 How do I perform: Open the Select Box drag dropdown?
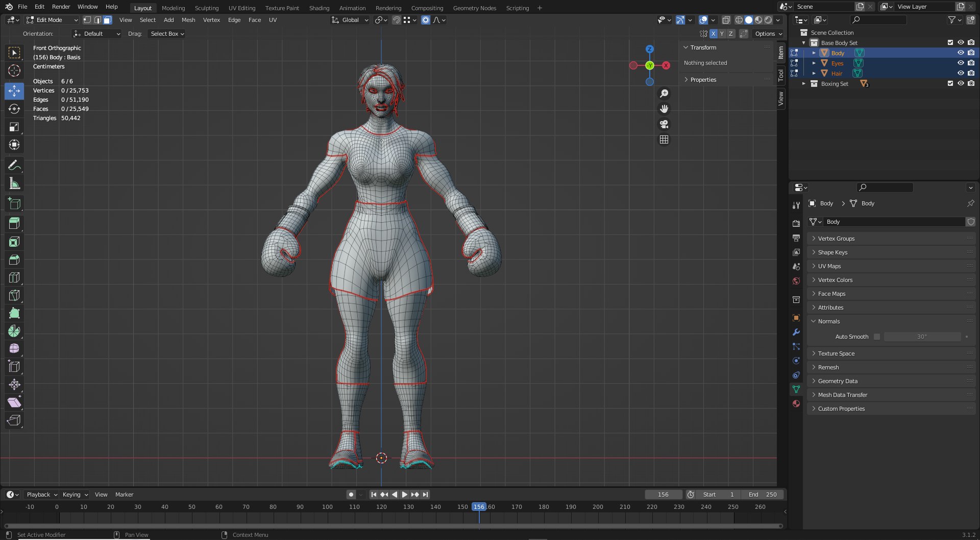pos(167,34)
